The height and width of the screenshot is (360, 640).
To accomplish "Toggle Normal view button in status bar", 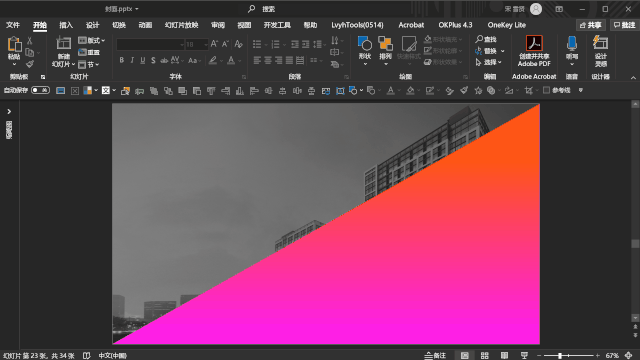I will 464,356.
